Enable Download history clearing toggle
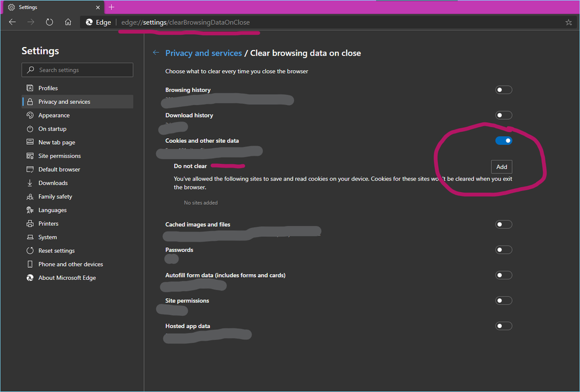The height and width of the screenshot is (392, 580). tap(503, 115)
